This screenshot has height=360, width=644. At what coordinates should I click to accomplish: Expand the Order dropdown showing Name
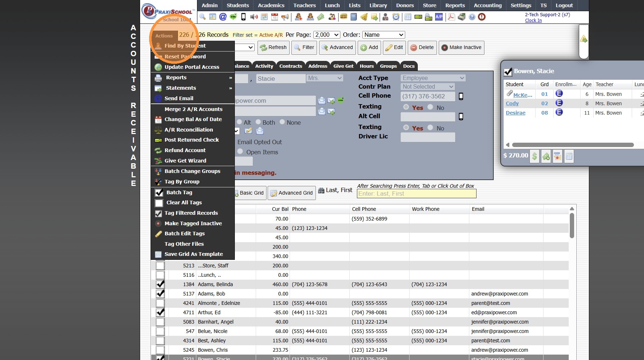point(383,35)
